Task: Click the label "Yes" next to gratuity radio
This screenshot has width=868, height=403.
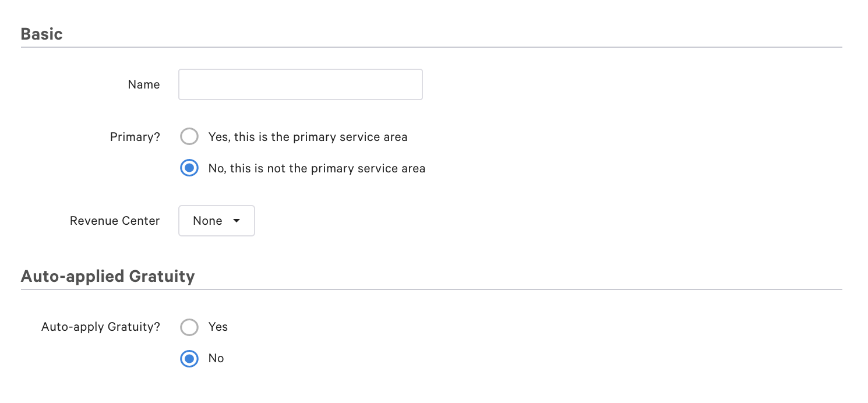Action: click(x=218, y=327)
